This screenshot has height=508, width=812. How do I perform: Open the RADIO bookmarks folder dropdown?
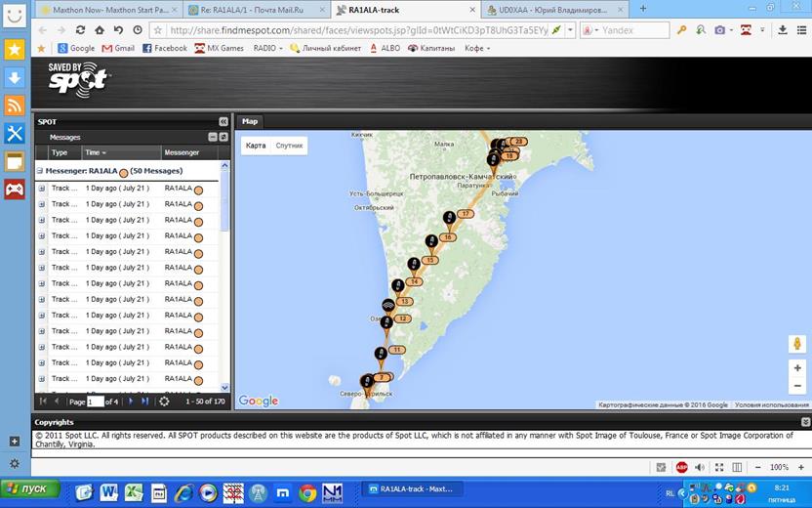pos(267,48)
